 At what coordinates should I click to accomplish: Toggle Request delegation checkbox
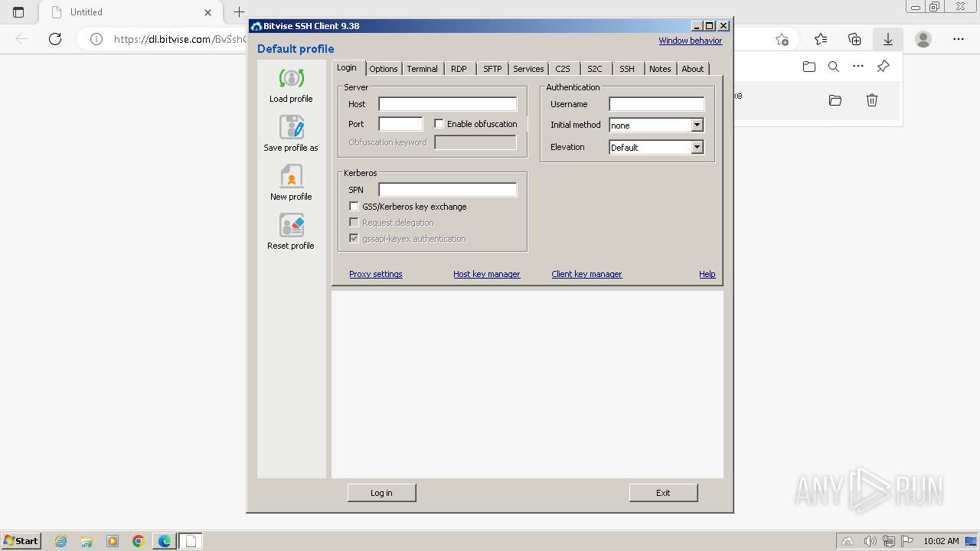[x=354, y=222]
